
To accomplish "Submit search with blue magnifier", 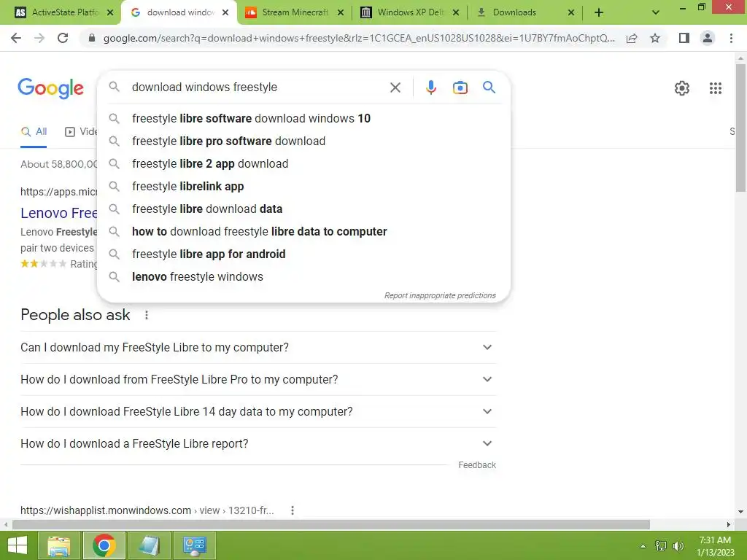I will (489, 87).
